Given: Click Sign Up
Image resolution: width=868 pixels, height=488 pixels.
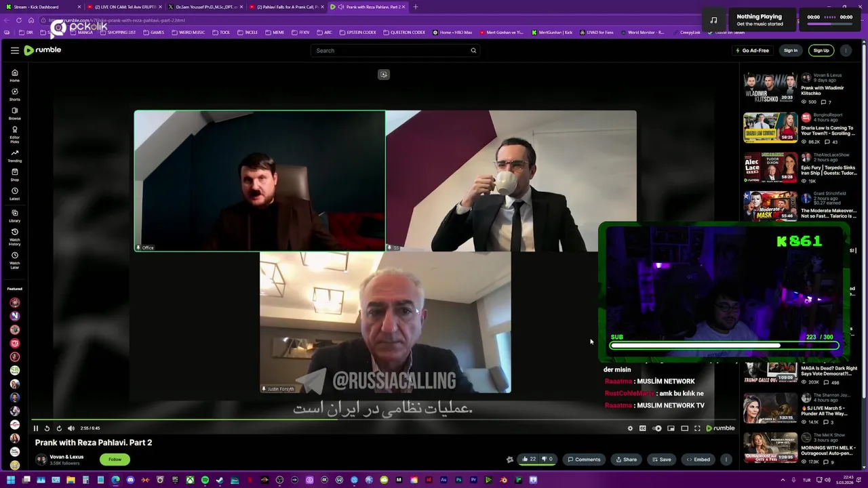Looking at the screenshot, I should (821, 50).
